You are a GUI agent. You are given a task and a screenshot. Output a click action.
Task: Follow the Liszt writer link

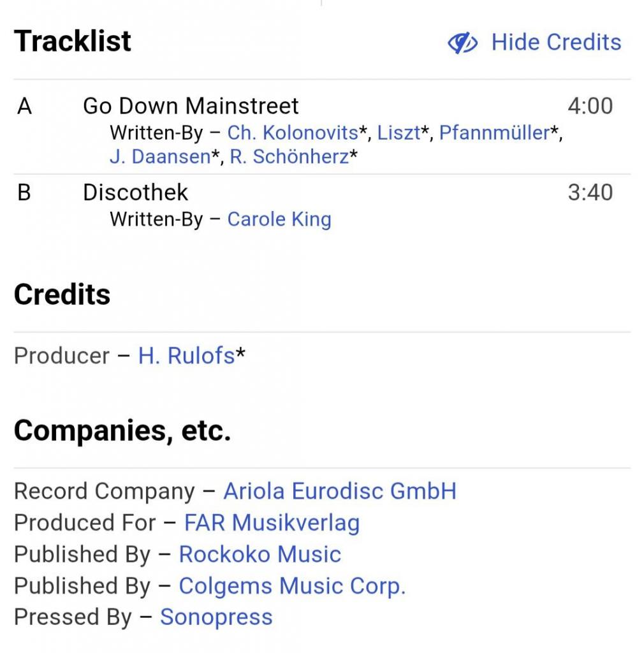399,133
